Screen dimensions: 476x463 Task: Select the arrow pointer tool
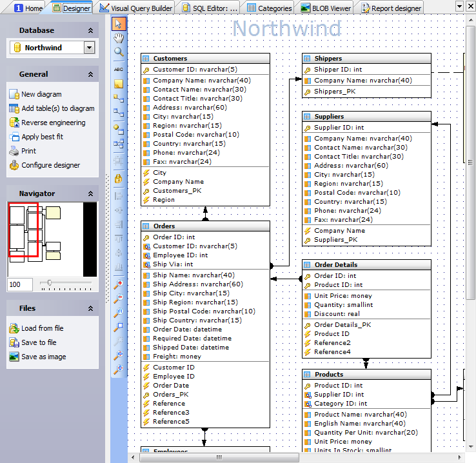pos(119,24)
